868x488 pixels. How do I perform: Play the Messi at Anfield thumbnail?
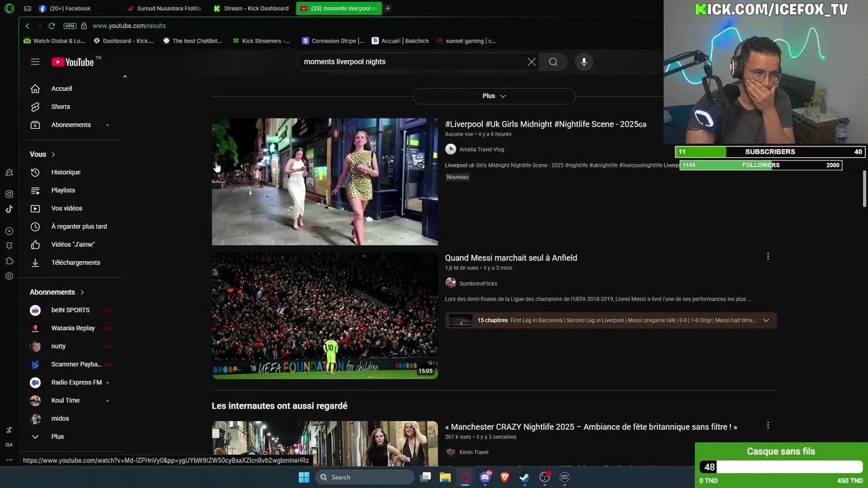point(325,315)
